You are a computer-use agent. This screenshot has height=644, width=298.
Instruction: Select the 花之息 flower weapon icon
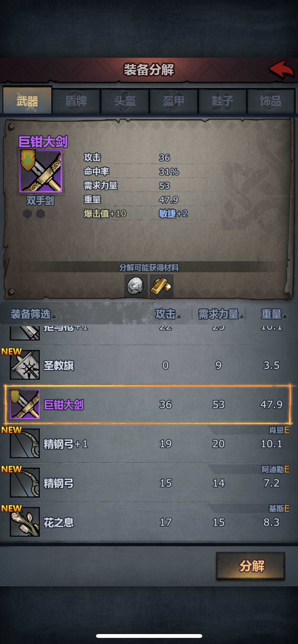tap(25, 522)
